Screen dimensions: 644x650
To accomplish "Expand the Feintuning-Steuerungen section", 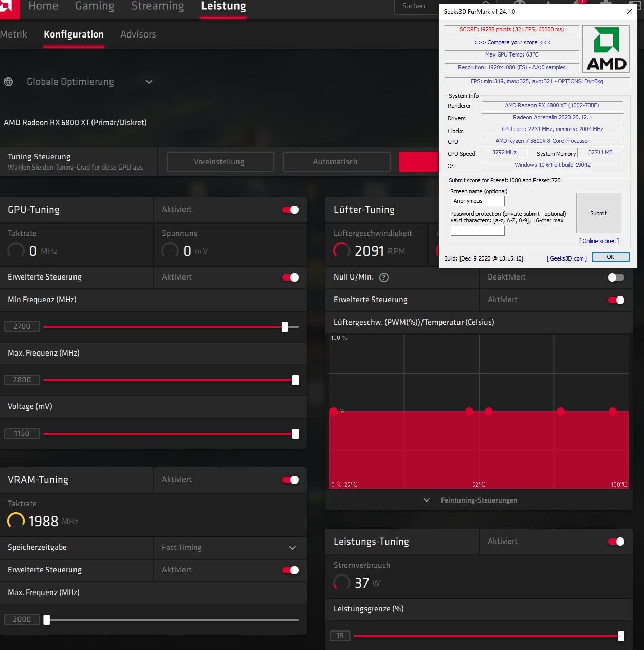I will coord(479,500).
